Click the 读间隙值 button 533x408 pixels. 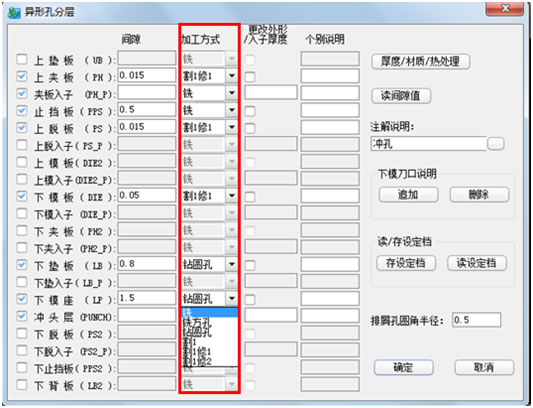point(401,96)
